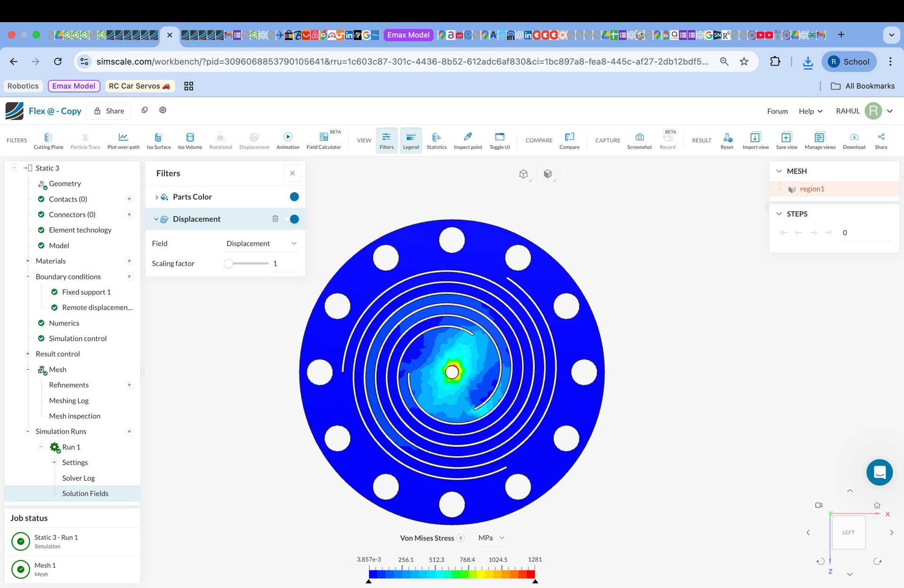Open the Help menu

coord(810,111)
